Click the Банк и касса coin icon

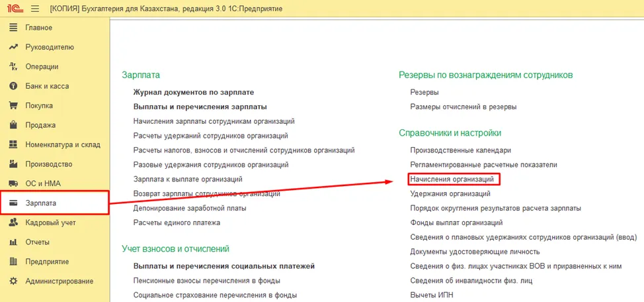[x=13, y=86]
